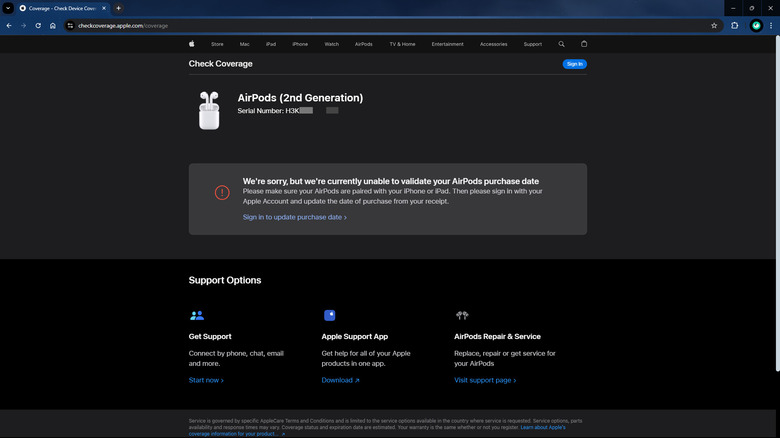This screenshot has height=438, width=780.
Task: Select AirPods in the Apple navigation
Action: click(x=363, y=44)
